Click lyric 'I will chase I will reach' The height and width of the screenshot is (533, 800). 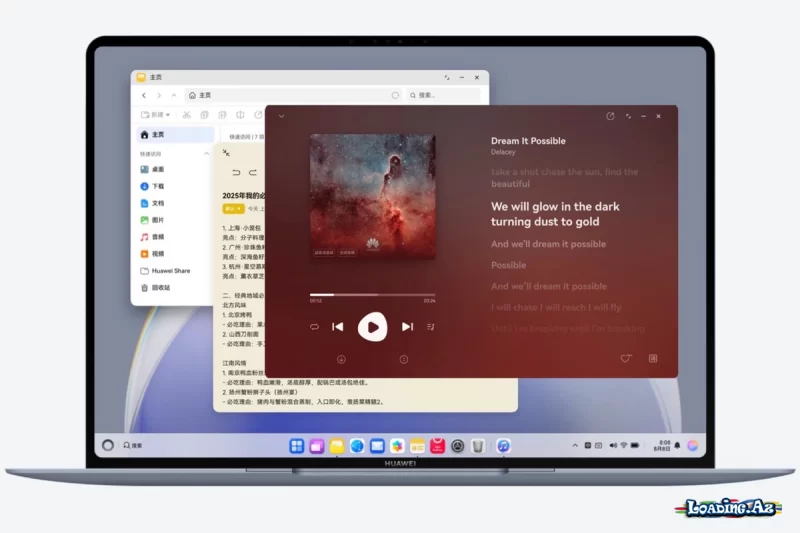coord(556,308)
